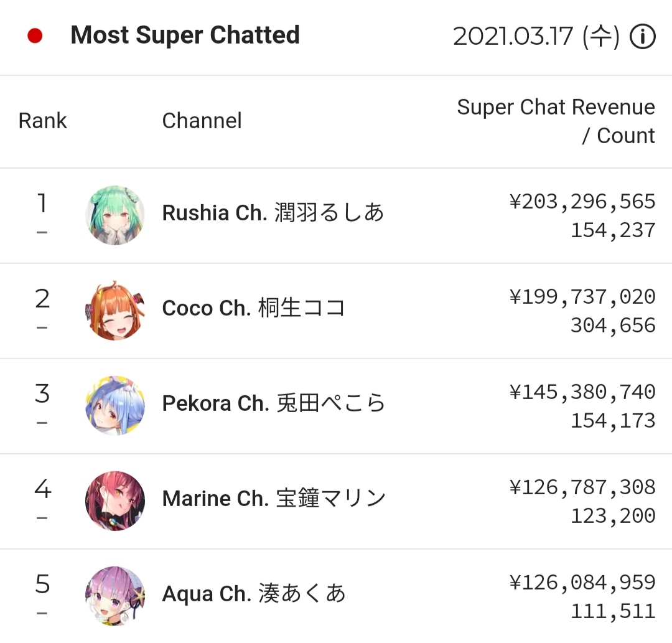Image resolution: width=672 pixels, height=643 pixels.
Task: Click the Super Chat Revenue / Count header
Action: [x=556, y=121]
